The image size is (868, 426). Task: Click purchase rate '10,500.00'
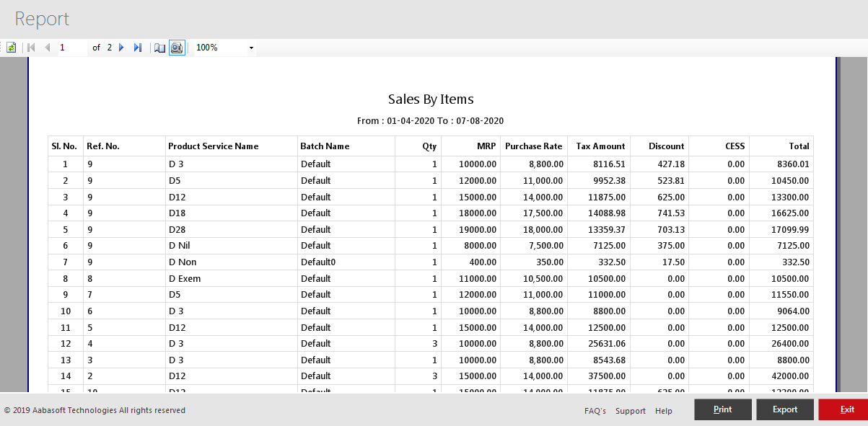[543, 279]
